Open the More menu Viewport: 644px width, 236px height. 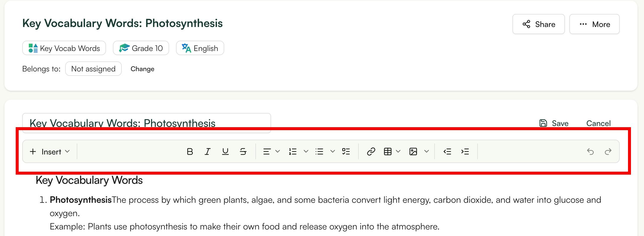(594, 24)
